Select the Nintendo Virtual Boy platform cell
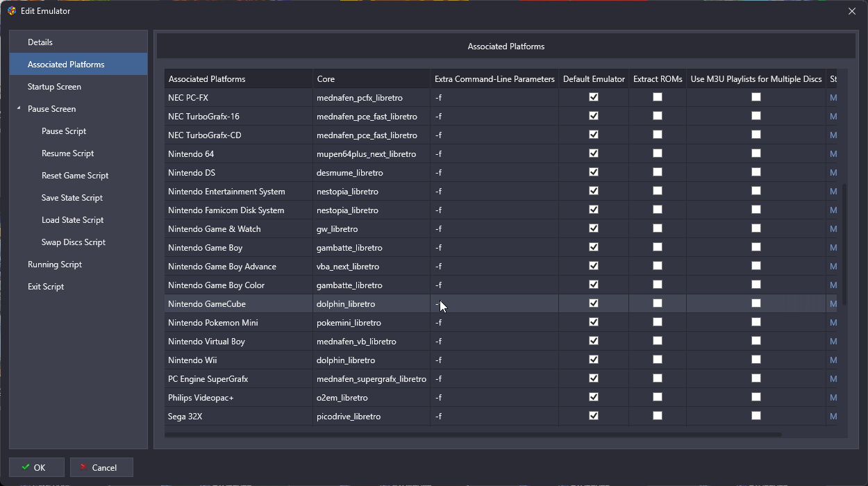Screen dimensions: 868x486 coord(239,342)
